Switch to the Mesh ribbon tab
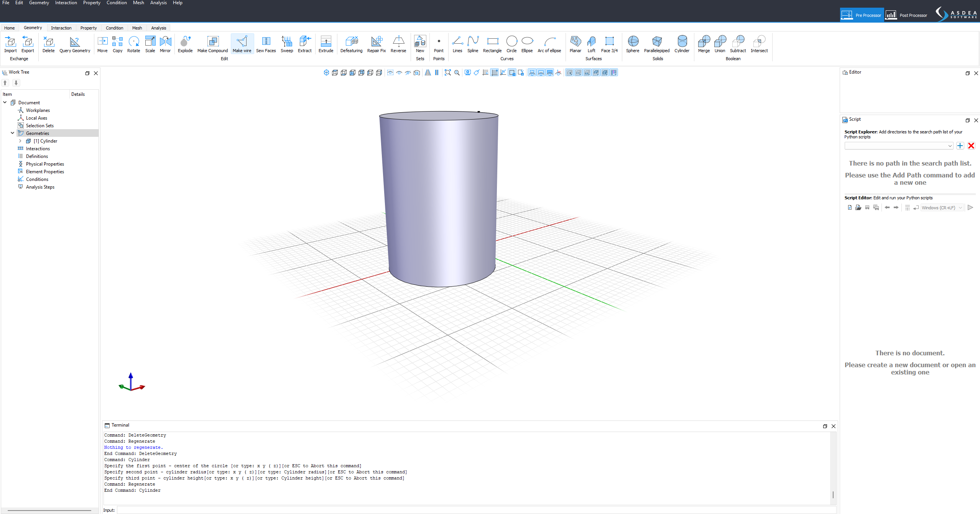This screenshot has width=980, height=514. coord(137,28)
